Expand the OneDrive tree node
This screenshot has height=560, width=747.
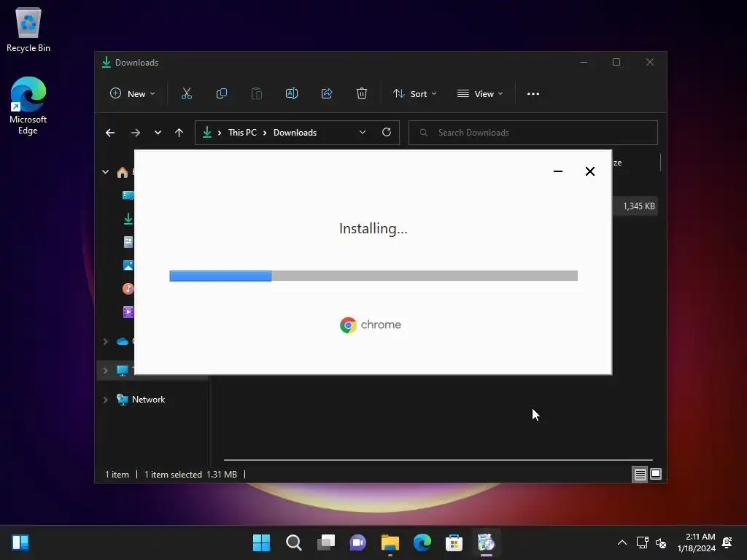click(x=105, y=341)
